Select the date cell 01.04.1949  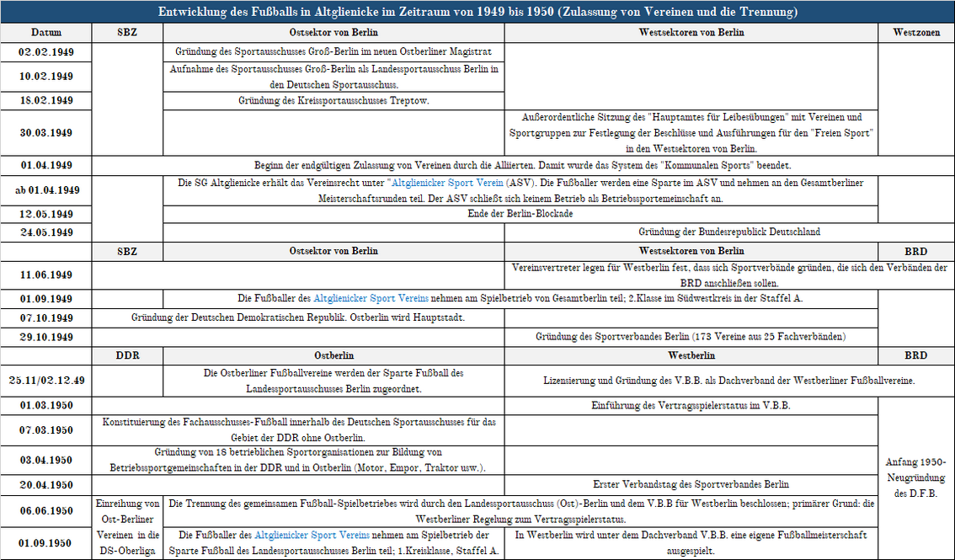click(46, 166)
